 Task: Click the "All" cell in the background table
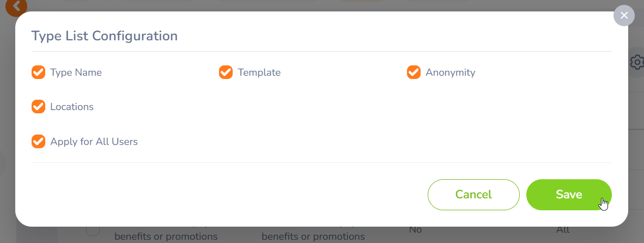(563, 230)
